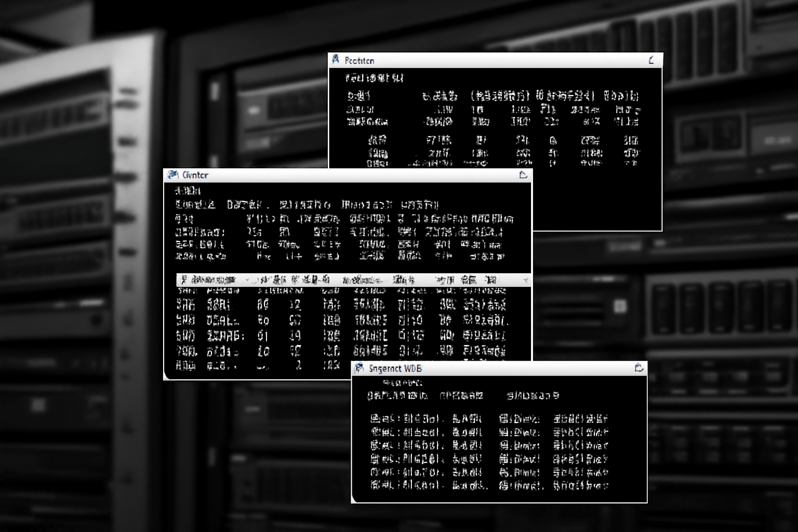Open the first chevron dropdown in the Civntcr highlighted bar

pos(247,281)
